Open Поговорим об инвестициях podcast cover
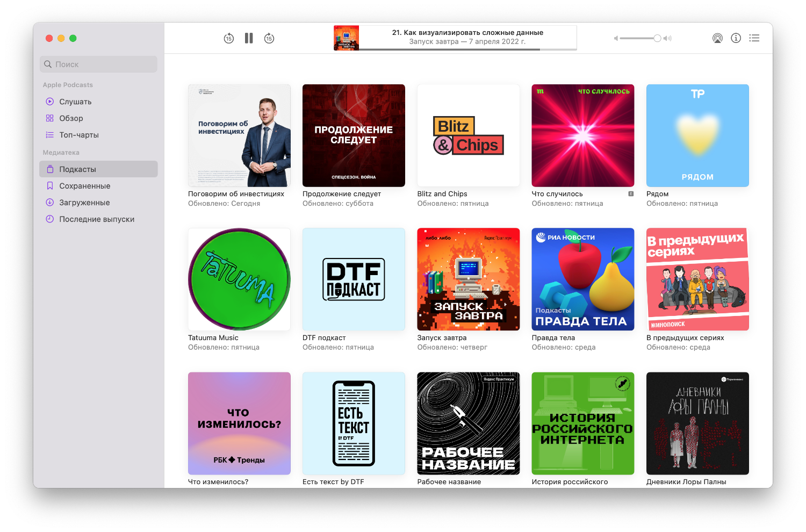Viewport: 806px width, 532px height. point(239,135)
